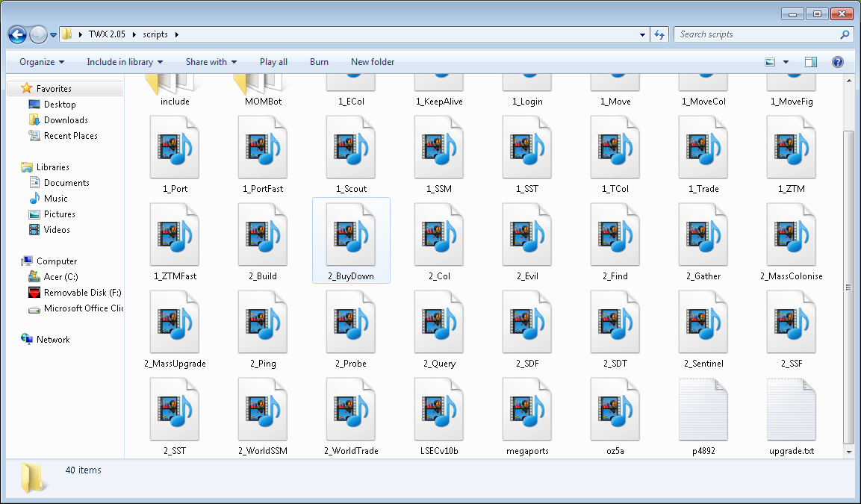Open the Organize dropdown menu

point(42,62)
